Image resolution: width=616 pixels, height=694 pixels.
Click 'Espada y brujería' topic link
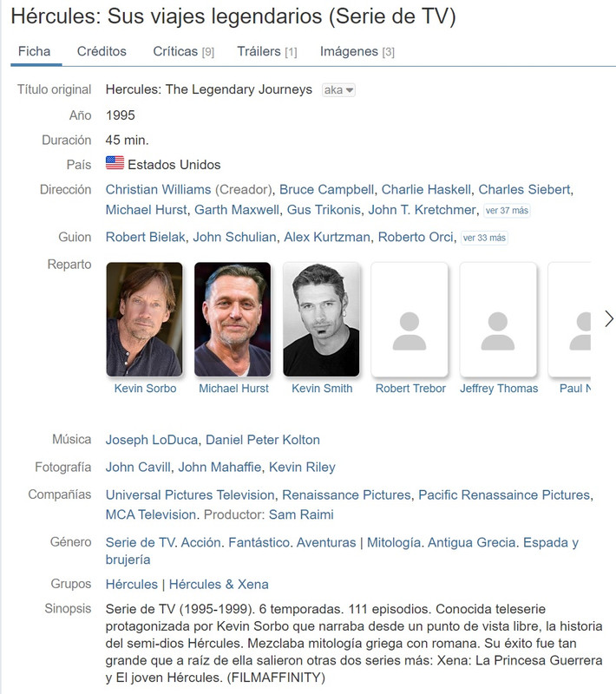(x=342, y=551)
